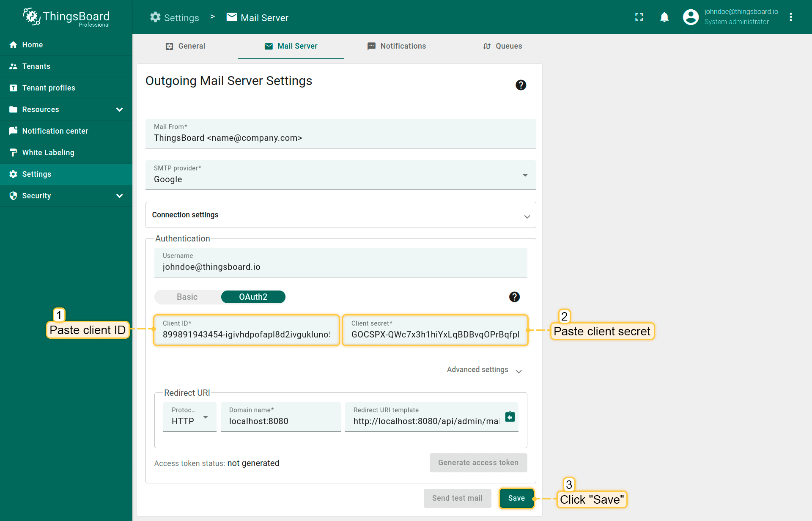The width and height of the screenshot is (812, 521).
Task: Click the Client secret input field
Action: (435, 335)
